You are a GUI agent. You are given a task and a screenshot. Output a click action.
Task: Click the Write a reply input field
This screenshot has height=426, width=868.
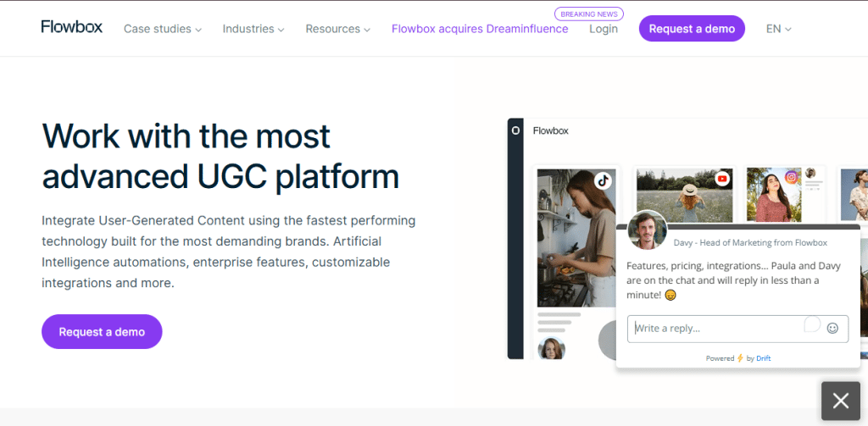[x=716, y=329]
